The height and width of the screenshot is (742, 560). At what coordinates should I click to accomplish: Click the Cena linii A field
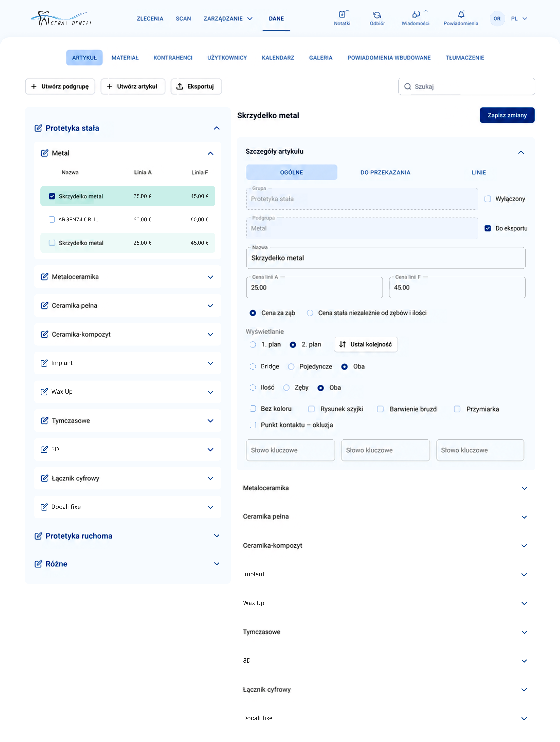(314, 287)
